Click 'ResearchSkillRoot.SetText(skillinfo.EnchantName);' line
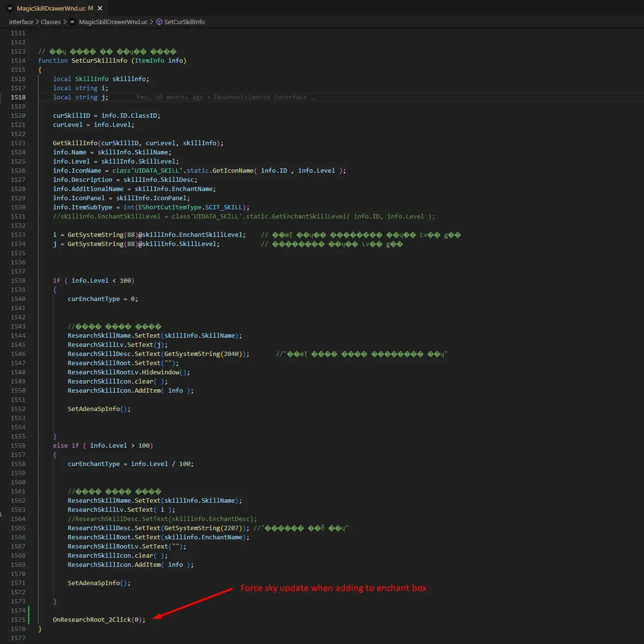 click(x=159, y=537)
